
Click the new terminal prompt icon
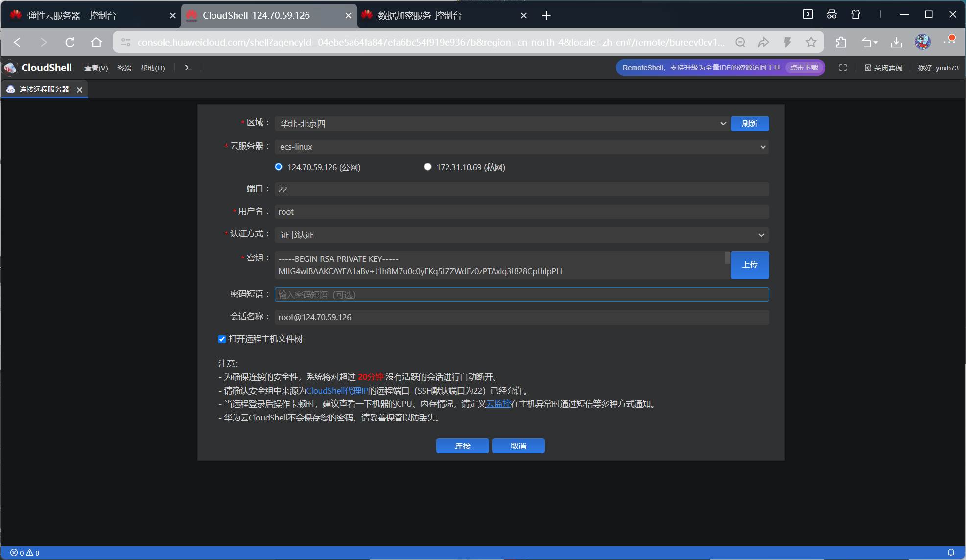click(x=188, y=68)
